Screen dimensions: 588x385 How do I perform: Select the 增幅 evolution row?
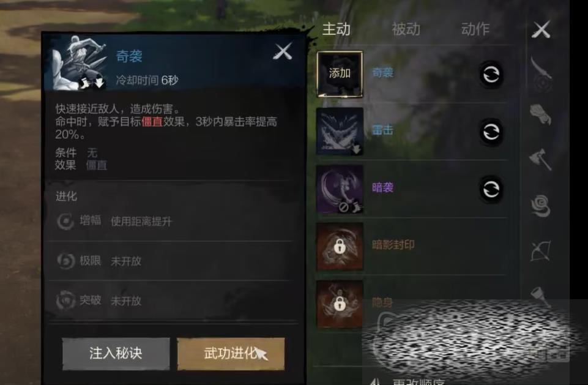click(170, 221)
